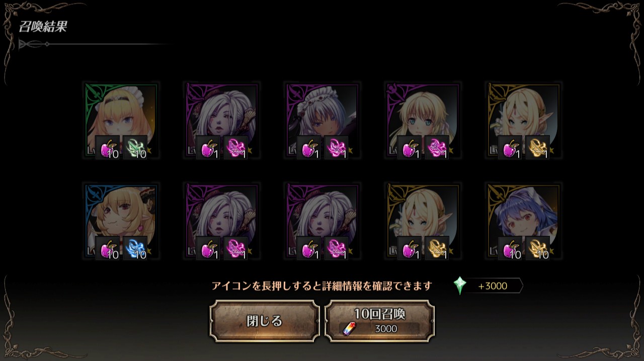Select the green-framed blonde maid portrait
644x361 pixels.
click(x=121, y=121)
